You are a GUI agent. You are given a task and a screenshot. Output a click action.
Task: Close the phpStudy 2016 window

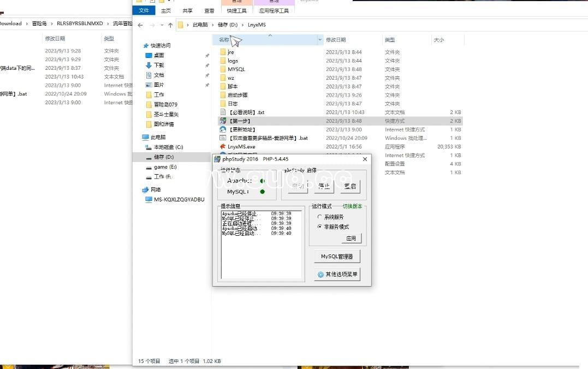365,159
